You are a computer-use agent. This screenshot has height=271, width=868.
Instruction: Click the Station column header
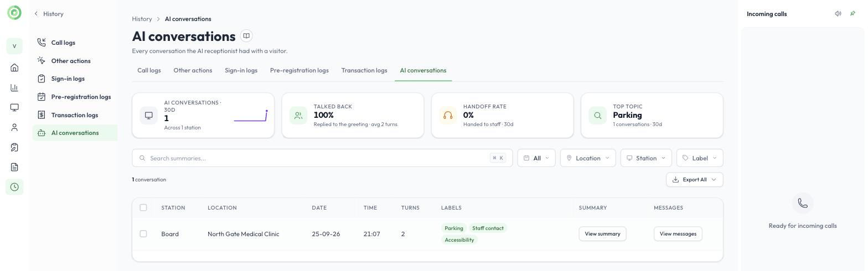pyautogui.click(x=173, y=208)
